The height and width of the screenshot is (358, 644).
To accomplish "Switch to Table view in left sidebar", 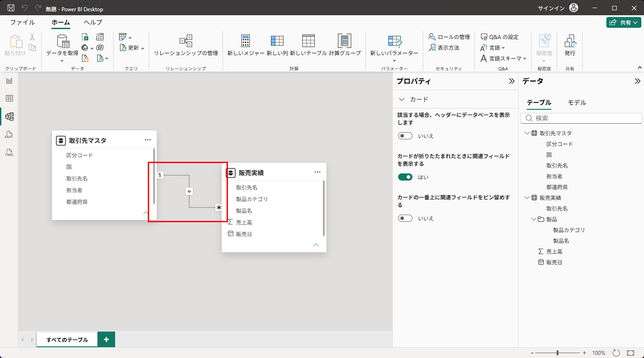I will point(9,99).
